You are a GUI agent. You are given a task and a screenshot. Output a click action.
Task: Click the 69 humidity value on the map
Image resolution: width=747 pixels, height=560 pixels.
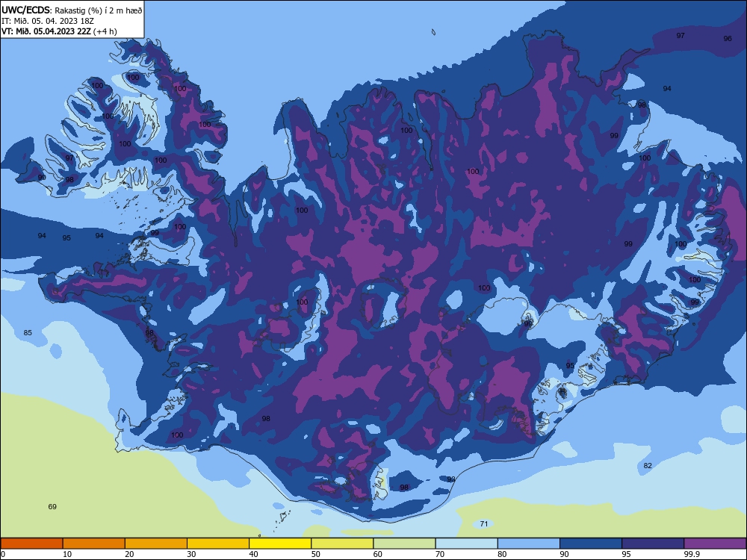52,507
